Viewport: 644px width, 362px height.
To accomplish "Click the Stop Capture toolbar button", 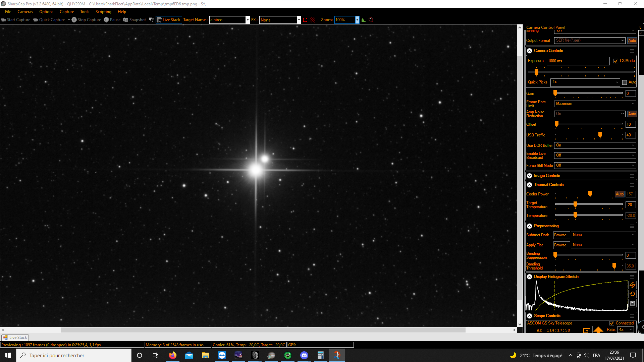I will [x=86, y=20].
